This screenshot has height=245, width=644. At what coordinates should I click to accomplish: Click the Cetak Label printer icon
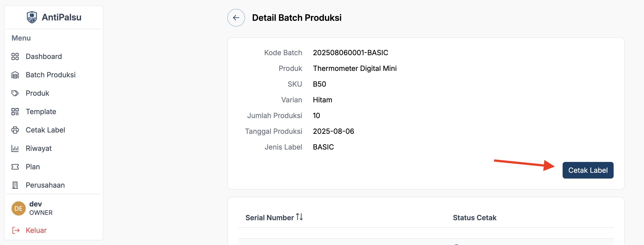[x=15, y=130]
